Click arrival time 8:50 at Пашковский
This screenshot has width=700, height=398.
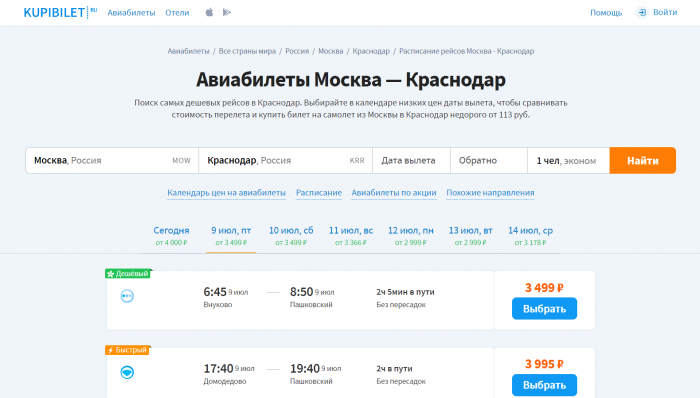301,292
